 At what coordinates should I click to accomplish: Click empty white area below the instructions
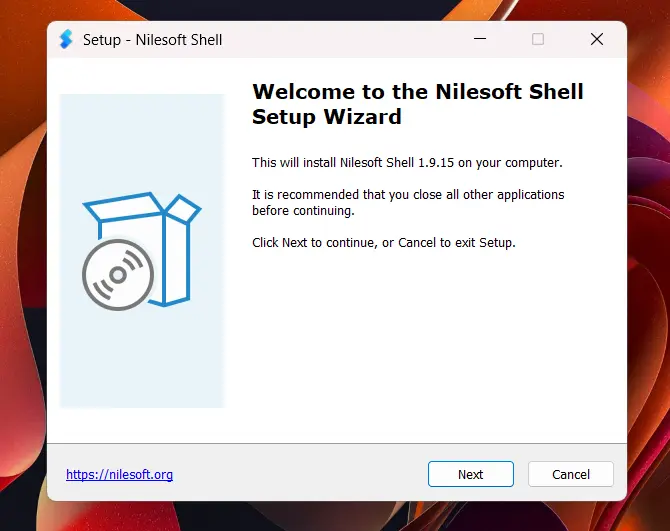419,342
